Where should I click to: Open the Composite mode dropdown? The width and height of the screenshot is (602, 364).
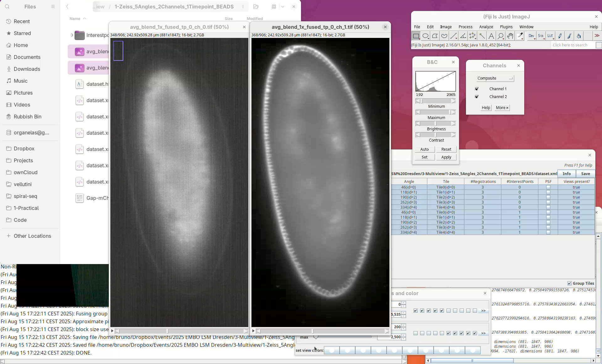pyautogui.click(x=495, y=78)
